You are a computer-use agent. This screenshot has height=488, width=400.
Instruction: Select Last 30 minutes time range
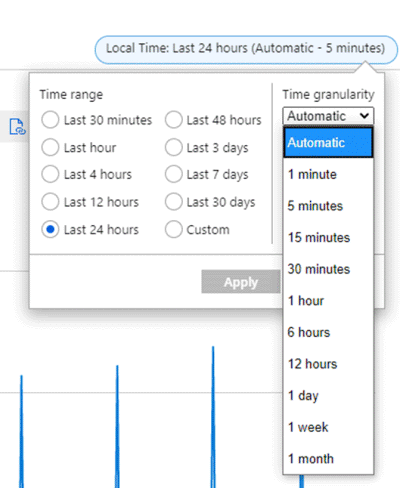50,120
